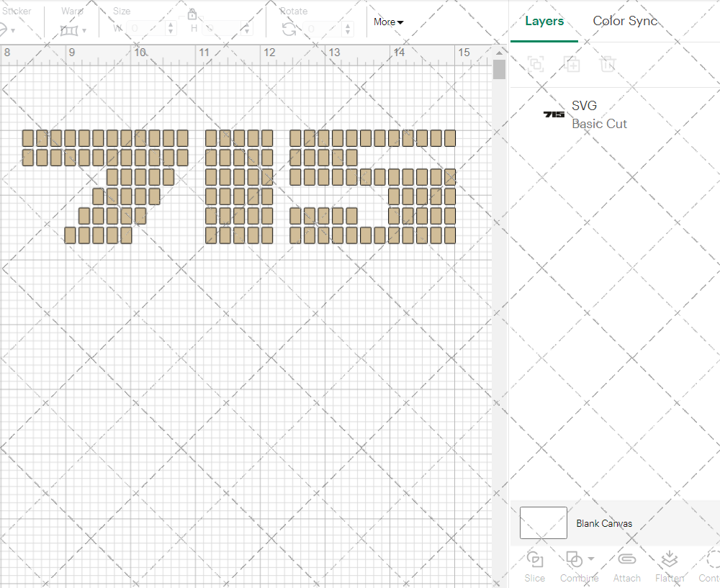Image resolution: width=720 pixels, height=588 pixels.
Task: Expand the Combine options dropdown
Action: [x=591, y=558]
